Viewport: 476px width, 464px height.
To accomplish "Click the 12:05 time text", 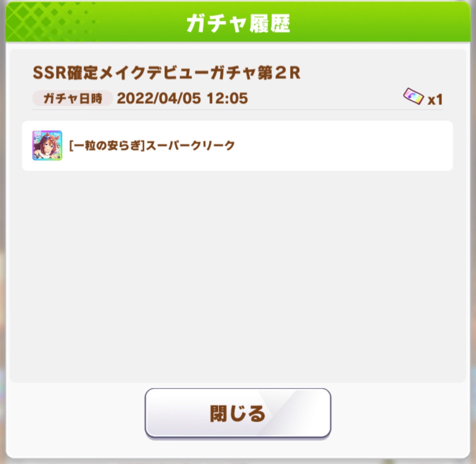I will pyautogui.click(x=227, y=98).
